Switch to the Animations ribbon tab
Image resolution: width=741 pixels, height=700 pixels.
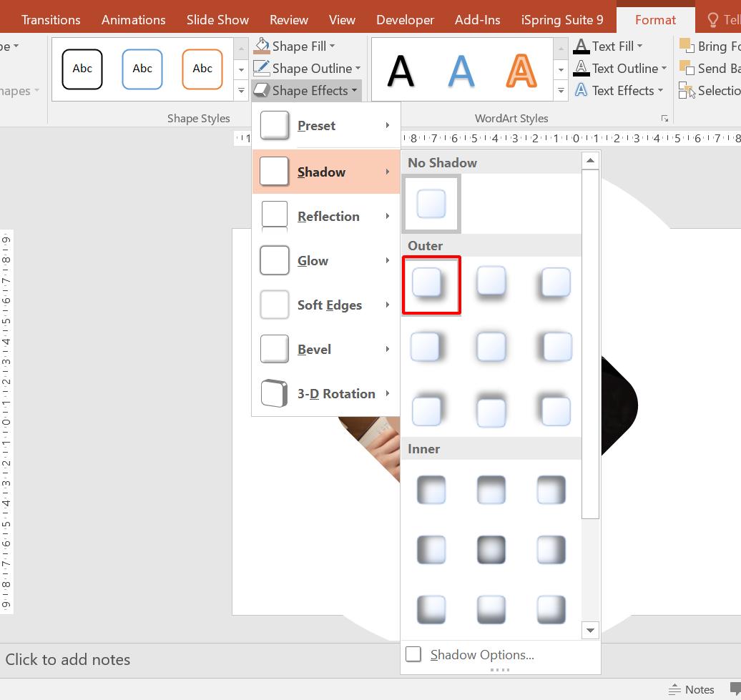click(x=133, y=19)
